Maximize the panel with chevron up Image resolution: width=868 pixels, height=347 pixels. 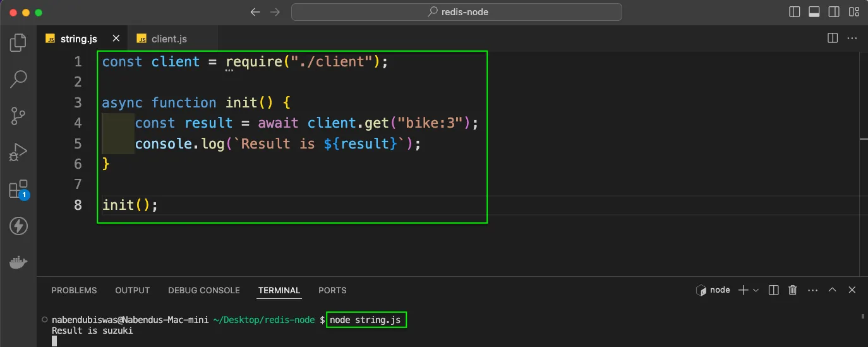pos(832,290)
